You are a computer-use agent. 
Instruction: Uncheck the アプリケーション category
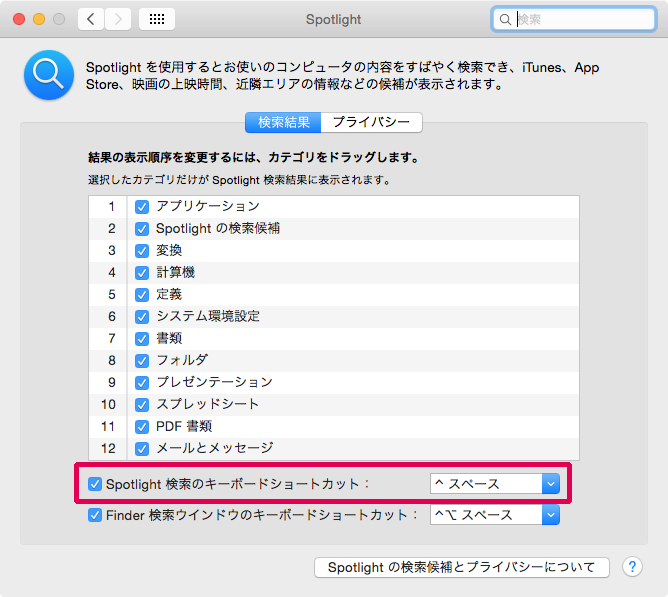coord(142,207)
